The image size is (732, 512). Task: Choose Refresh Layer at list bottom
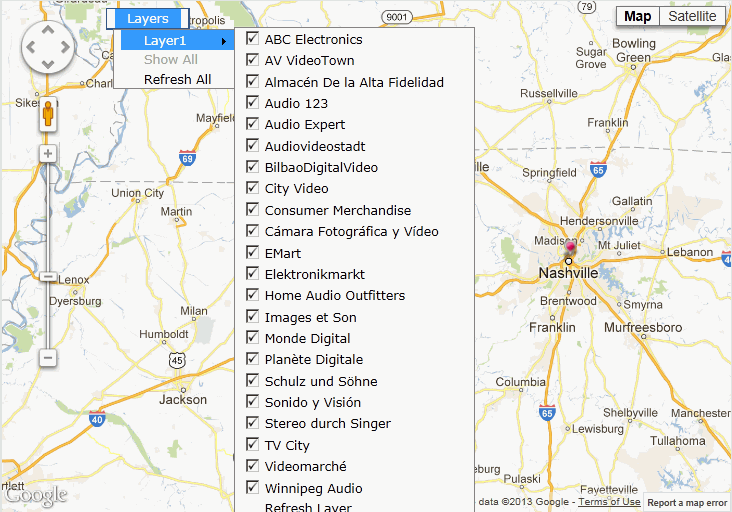[308, 507]
